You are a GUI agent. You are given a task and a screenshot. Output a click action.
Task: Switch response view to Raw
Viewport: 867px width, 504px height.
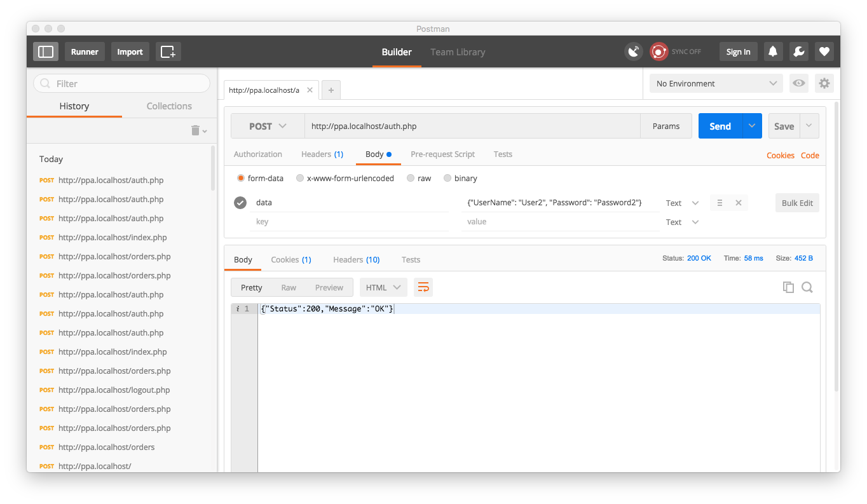click(289, 287)
